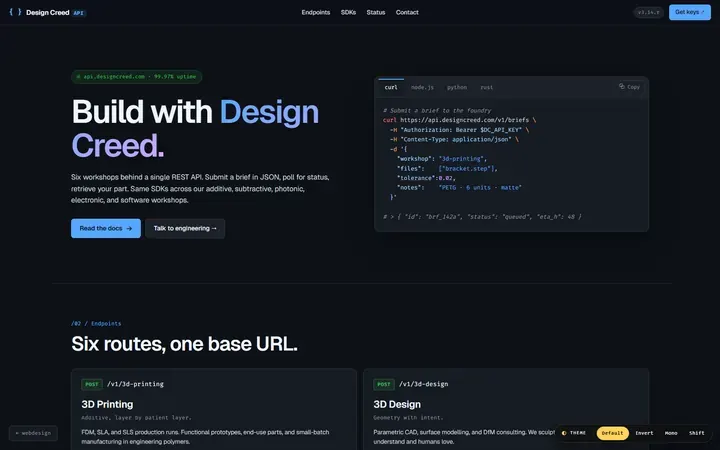Select the curl code tab

point(391,87)
